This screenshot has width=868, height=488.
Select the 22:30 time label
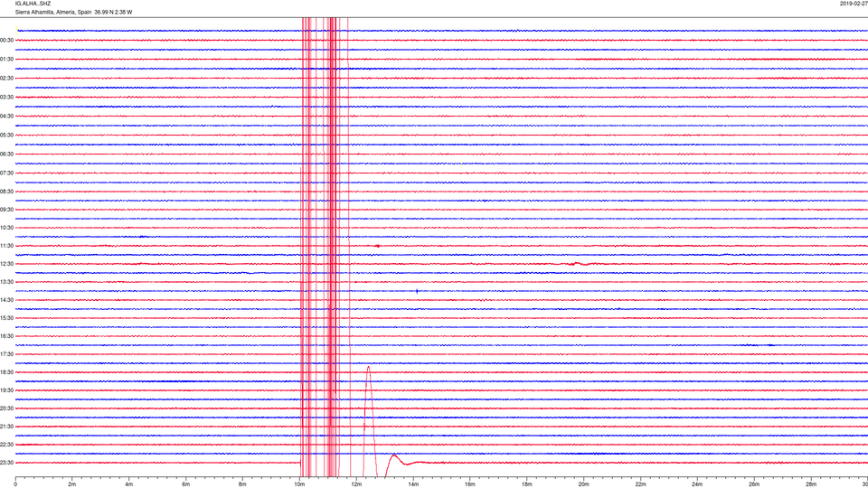tap(6, 445)
